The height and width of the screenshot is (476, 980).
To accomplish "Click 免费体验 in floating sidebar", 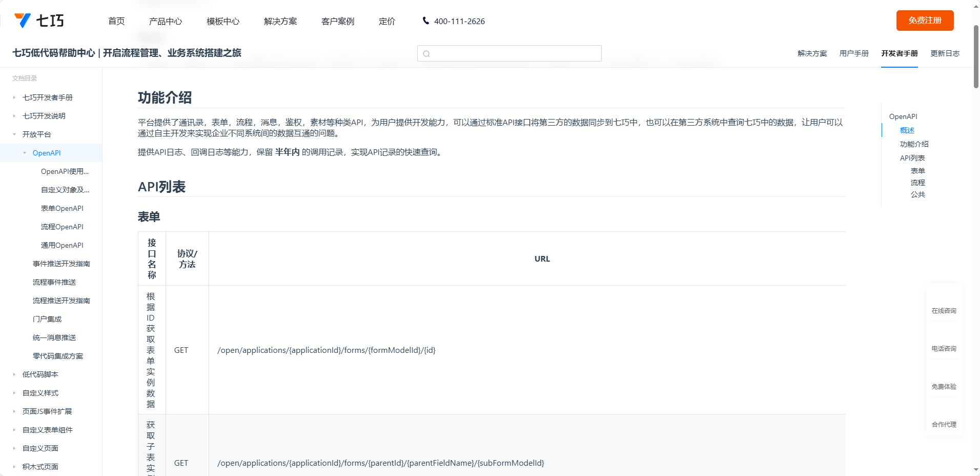I will 944,380.
